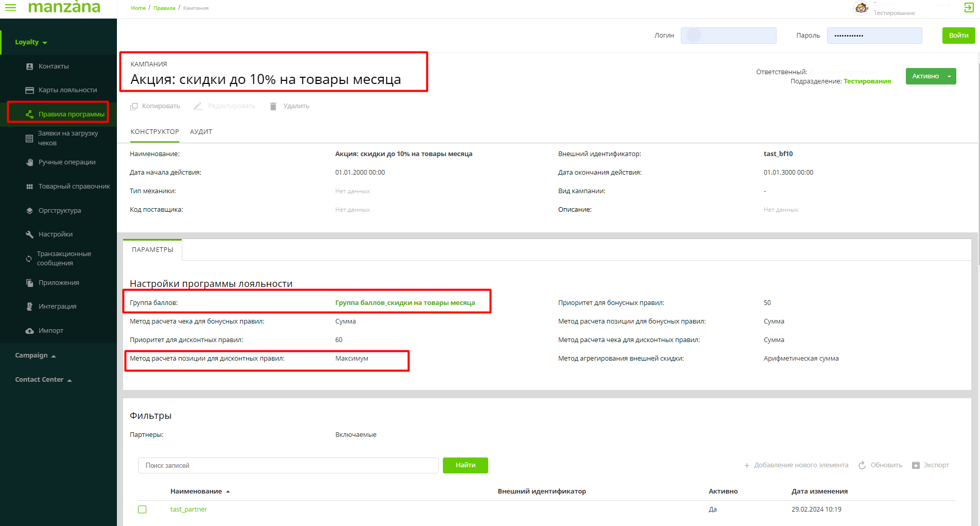Open Карты лояльности in the sidebar
Image resolution: width=980 pixels, height=526 pixels.
point(67,90)
